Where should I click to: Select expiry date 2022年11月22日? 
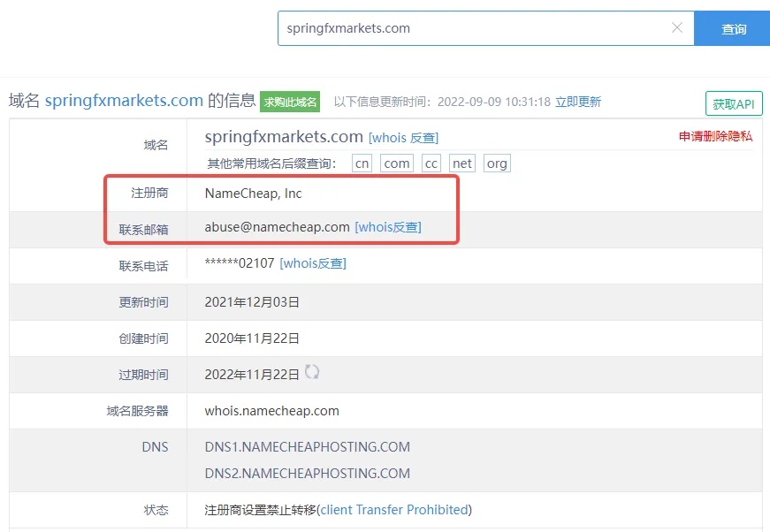coord(252,375)
